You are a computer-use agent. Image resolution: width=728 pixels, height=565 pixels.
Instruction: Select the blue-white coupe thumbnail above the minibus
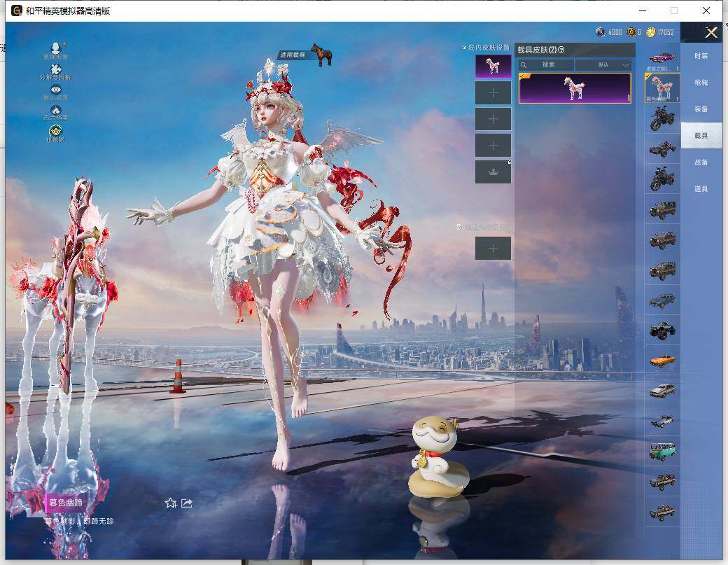pyautogui.click(x=662, y=421)
